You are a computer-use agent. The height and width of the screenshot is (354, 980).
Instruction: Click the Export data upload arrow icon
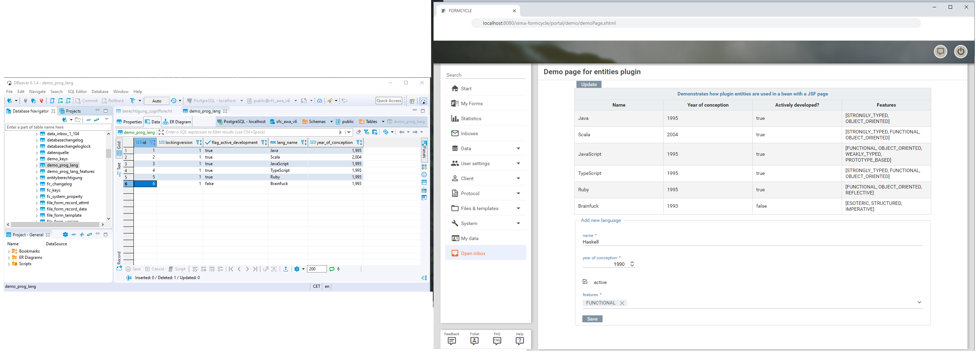286,269
